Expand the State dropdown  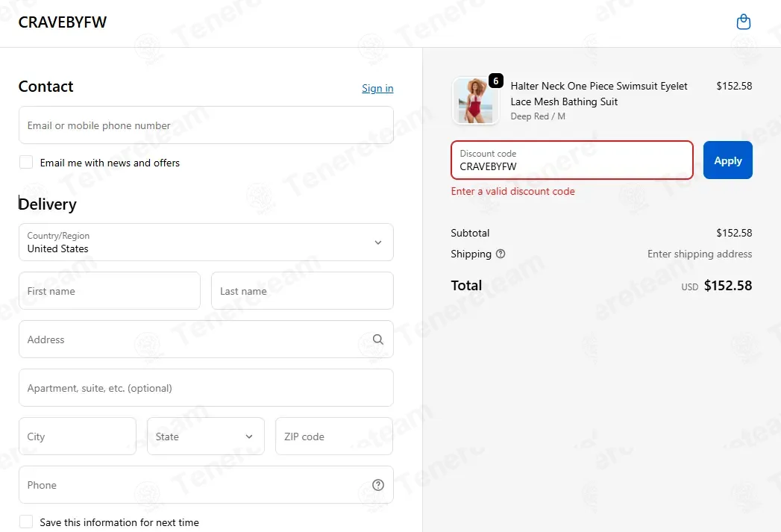click(x=206, y=436)
